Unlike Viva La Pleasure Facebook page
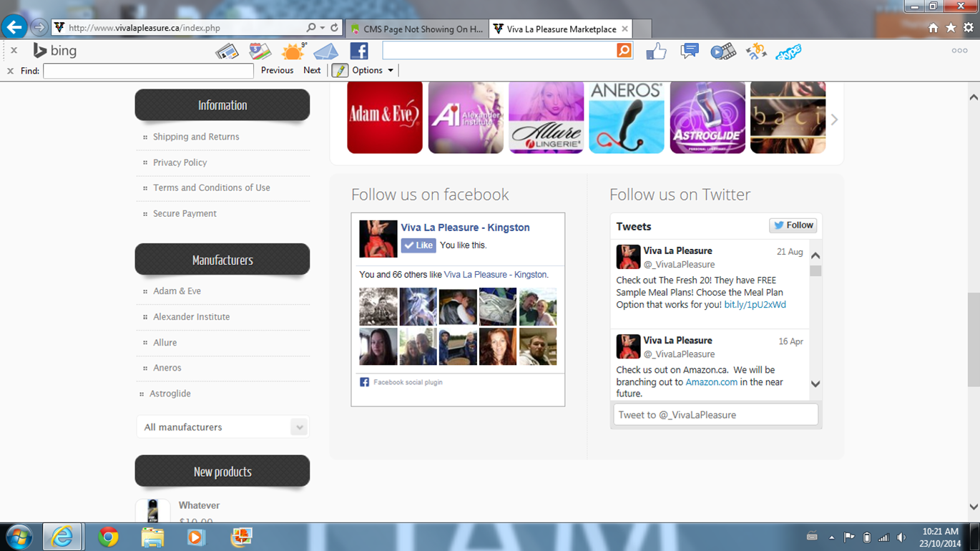 (418, 245)
